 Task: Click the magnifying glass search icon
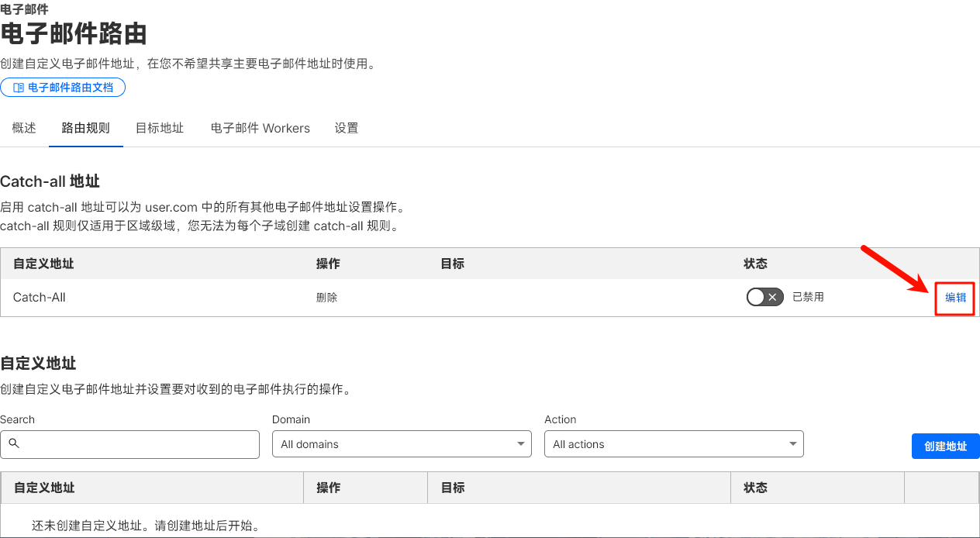click(x=14, y=444)
